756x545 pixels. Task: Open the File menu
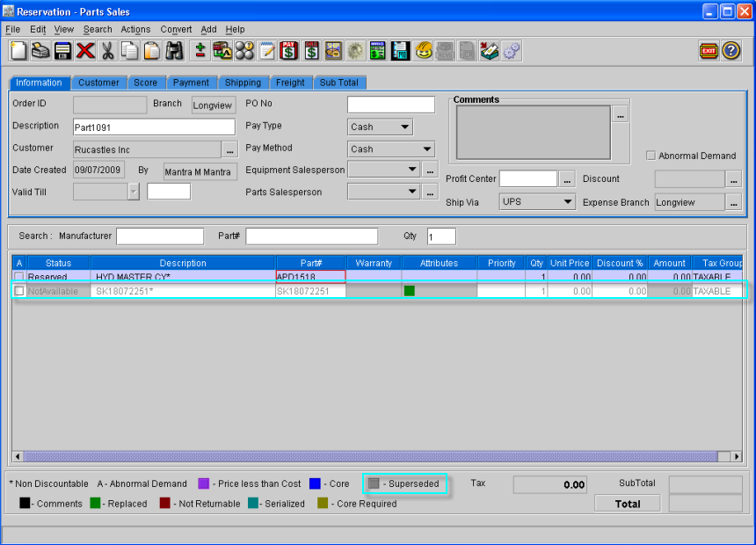pos(12,29)
